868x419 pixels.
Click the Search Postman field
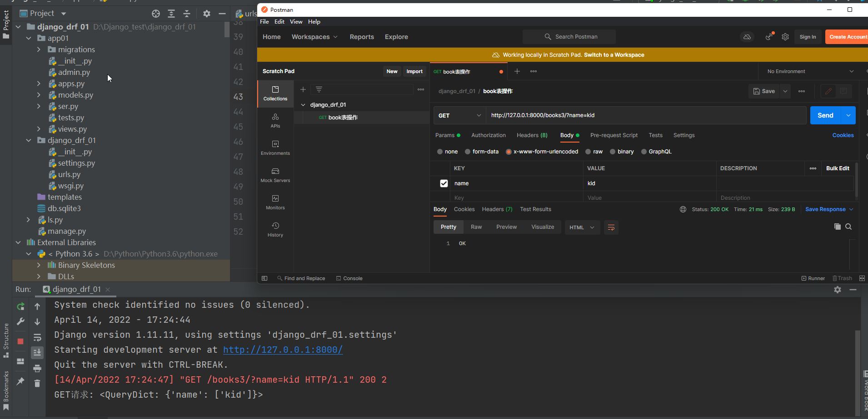point(569,37)
